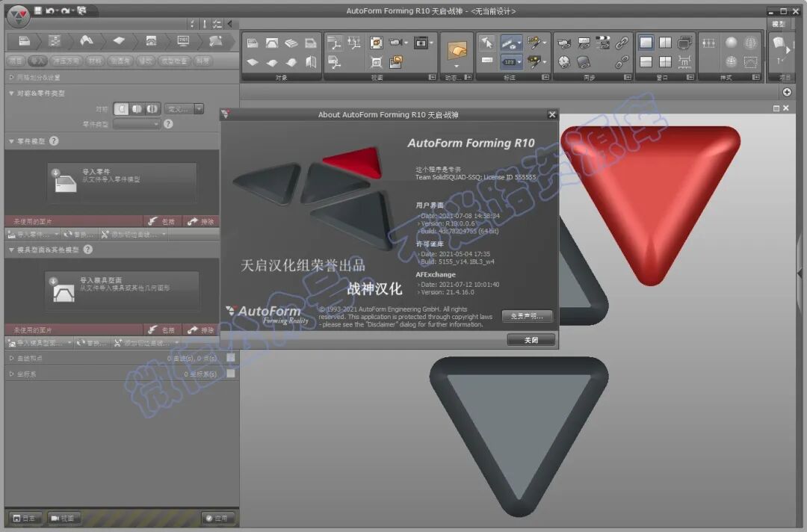The width and height of the screenshot is (807, 532).
Task: Collapse the 零件模型 section
Action: tap(11, 141)
